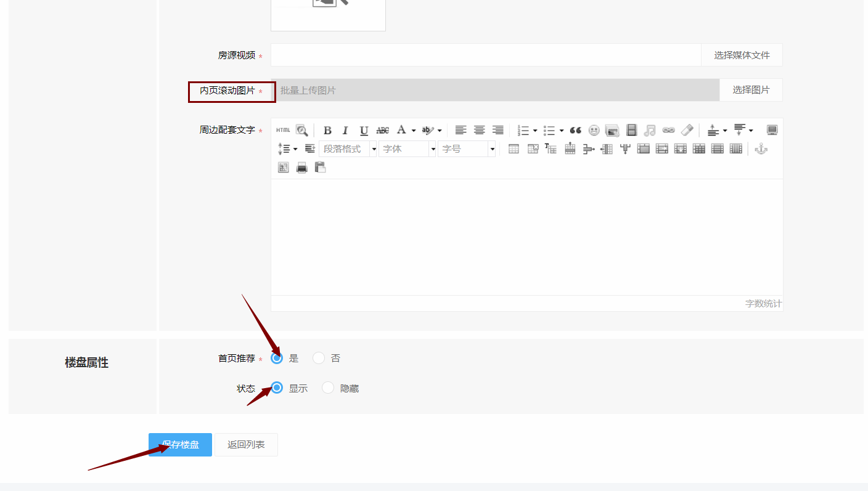Apply highlight color with ab icon

coord(428,130)
